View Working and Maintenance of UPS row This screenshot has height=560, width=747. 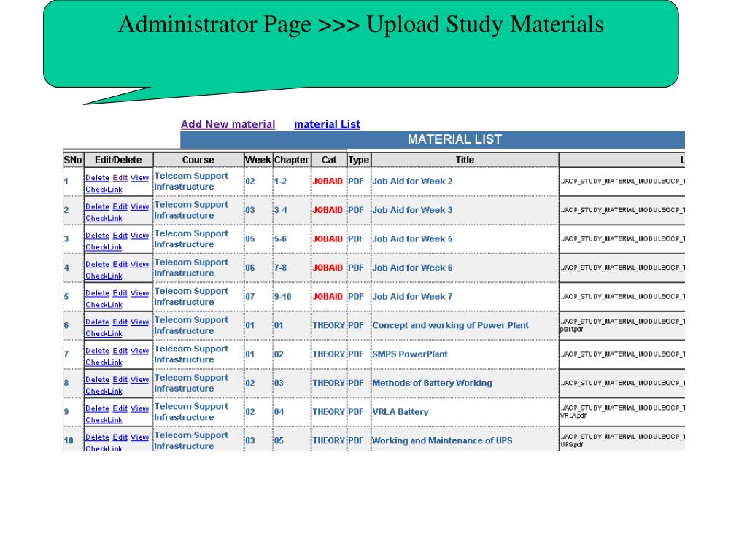point(139,437)
